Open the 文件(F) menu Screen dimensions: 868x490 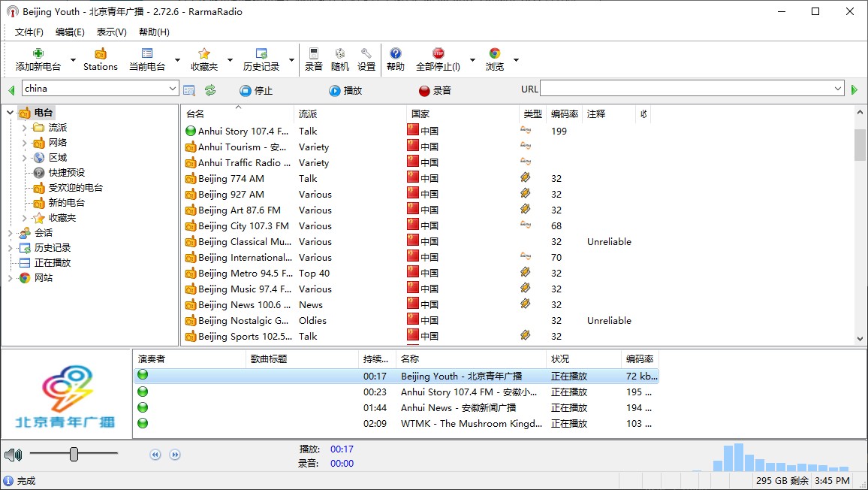[28, 32]
